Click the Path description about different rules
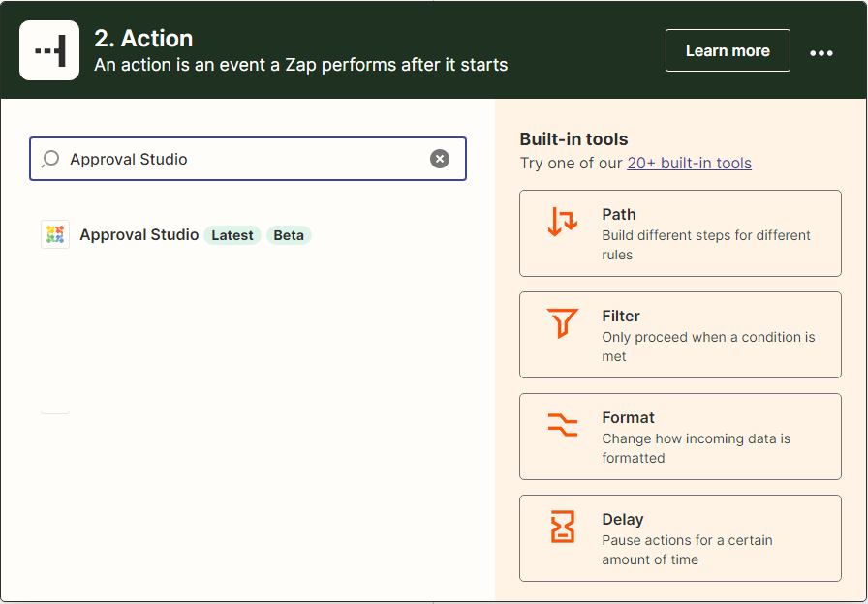The height and width of the screenshot is (604, 868). coord(705,245)
